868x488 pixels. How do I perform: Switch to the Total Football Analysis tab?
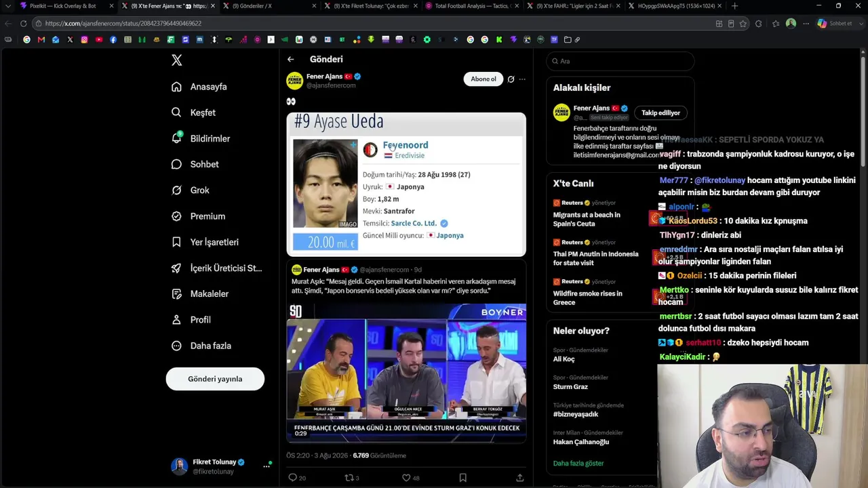click(x=472, y=6)
